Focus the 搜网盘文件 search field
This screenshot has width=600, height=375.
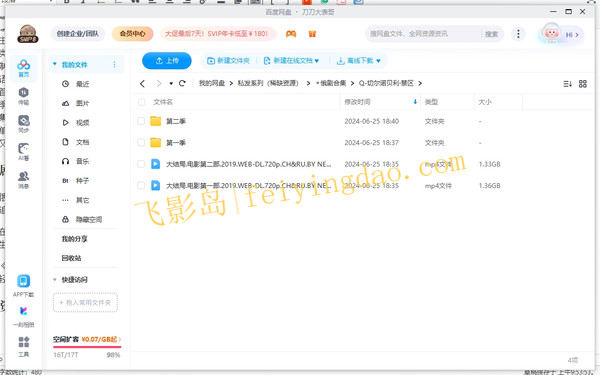click(x=423, y=34)
